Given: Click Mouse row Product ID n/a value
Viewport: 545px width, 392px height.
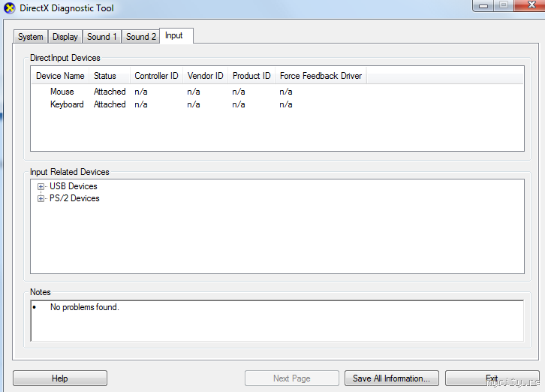Looking at the screenshot, I should point(239,92).
